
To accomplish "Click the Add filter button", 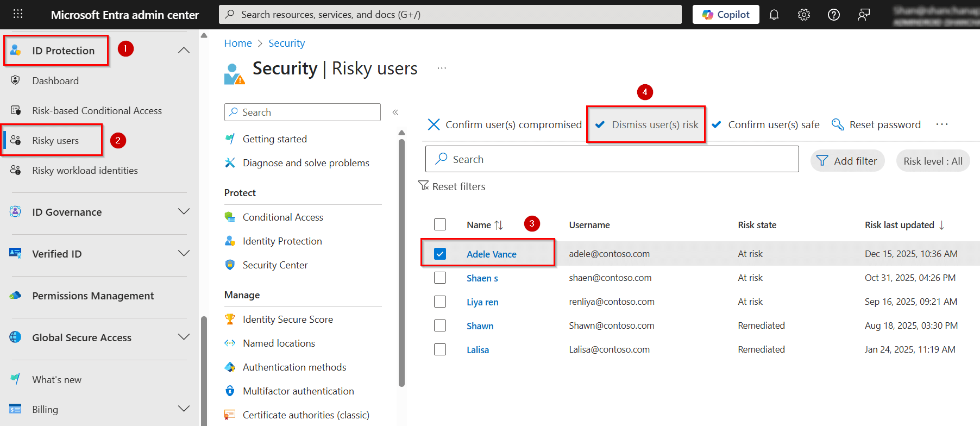I will tap(847, 161).
